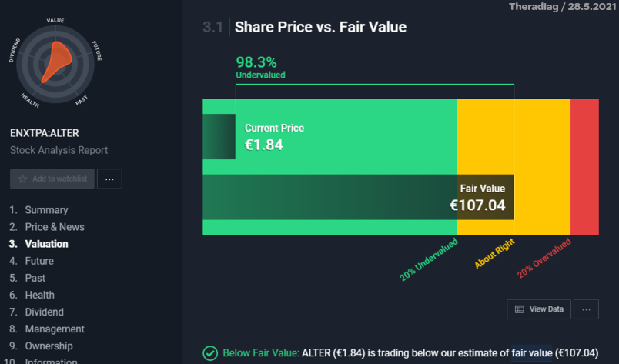
Task: Click the Fair Value €107.04 bar
Action: click(x=357, y=197)
